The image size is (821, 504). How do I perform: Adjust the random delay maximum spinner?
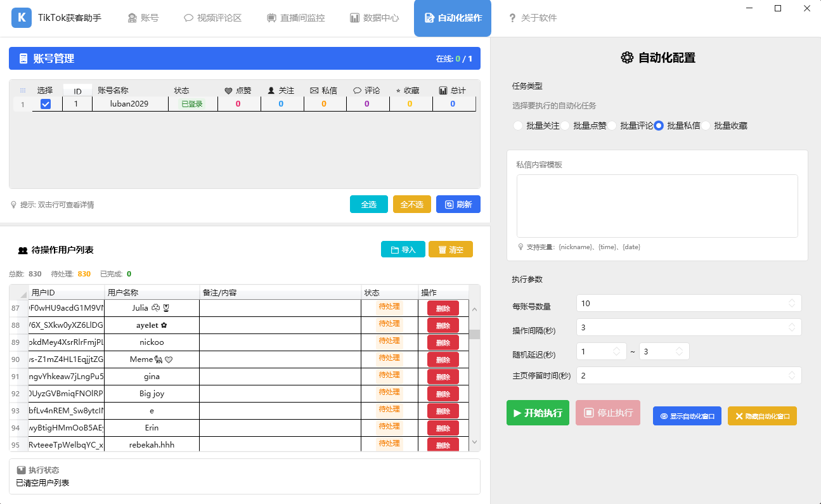pos(679,351)
